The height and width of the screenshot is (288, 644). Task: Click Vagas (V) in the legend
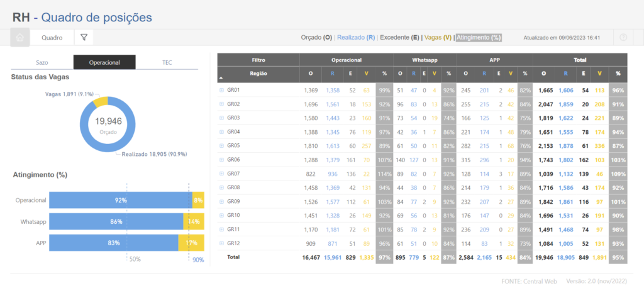point(438,37)
